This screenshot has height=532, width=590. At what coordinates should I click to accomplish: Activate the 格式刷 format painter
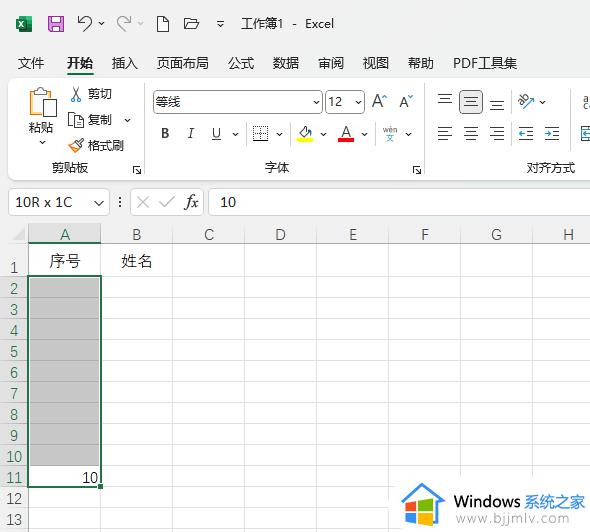(x=96, y=145)
